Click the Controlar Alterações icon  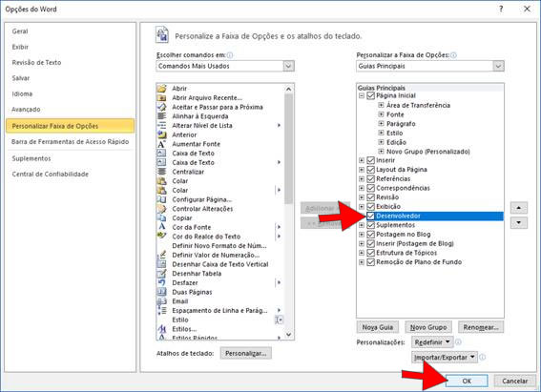[x=161, y=209]
